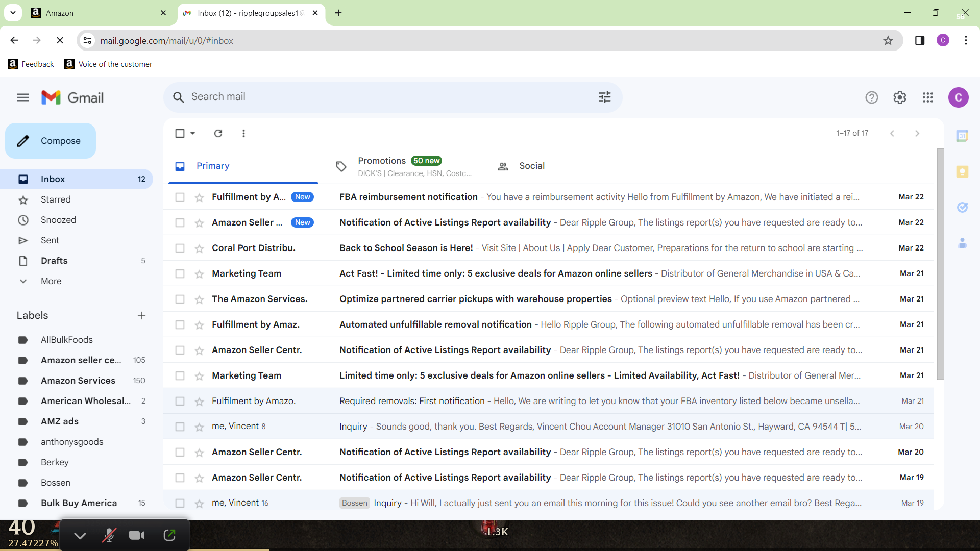980x551 pixels.
Task: Go back to the previous page
Action: click(x=14, y=40)
